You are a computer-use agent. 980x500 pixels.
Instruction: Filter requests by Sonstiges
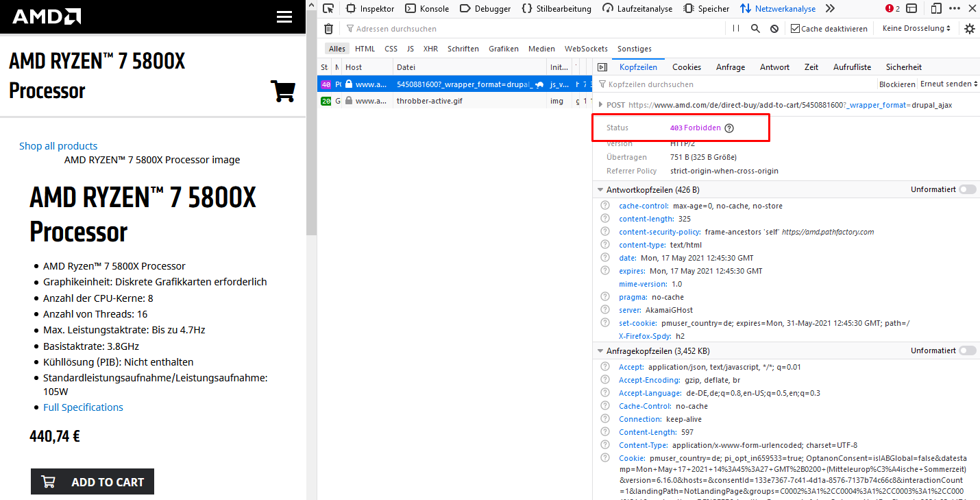click(x=635, y=49)
